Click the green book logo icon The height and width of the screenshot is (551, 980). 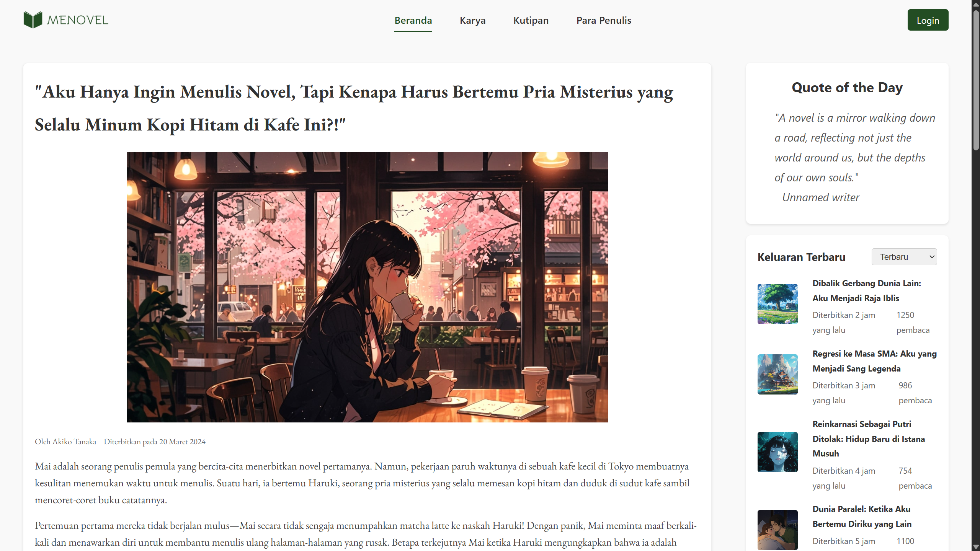click(33, 20)
